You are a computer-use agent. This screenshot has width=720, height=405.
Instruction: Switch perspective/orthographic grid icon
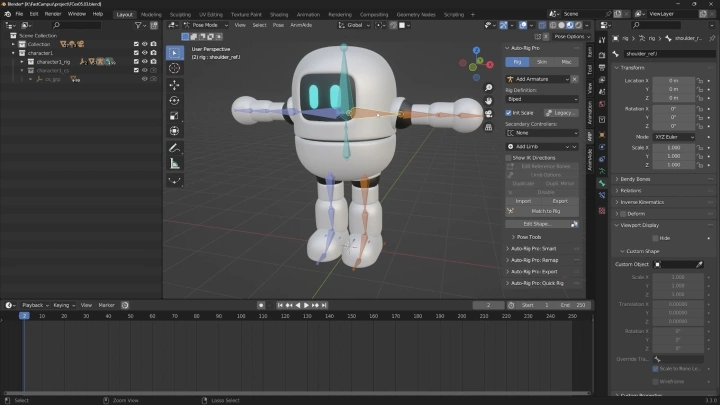click(489, 127)
